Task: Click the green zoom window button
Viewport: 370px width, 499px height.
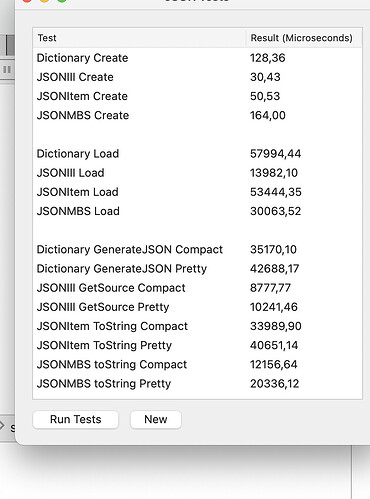Action: click(62, 1)
